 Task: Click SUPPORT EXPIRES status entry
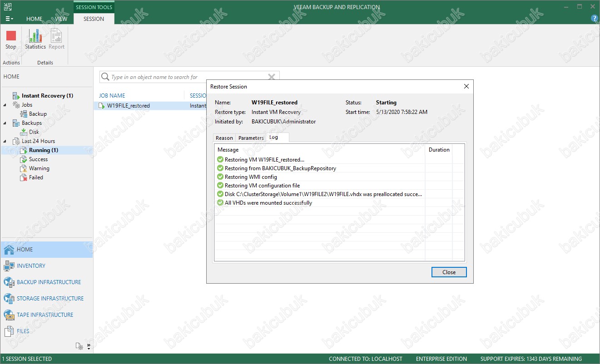[x=531, y=359]
